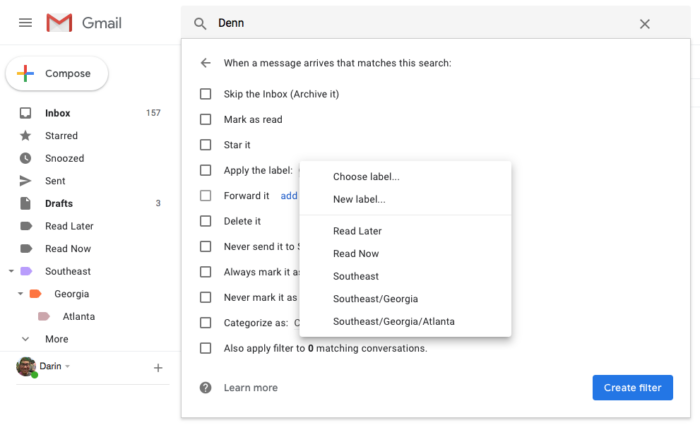The height and width of the screenshot is (430, 700).
Task: Open the Learn more link
Action: (x=251, y=388)
